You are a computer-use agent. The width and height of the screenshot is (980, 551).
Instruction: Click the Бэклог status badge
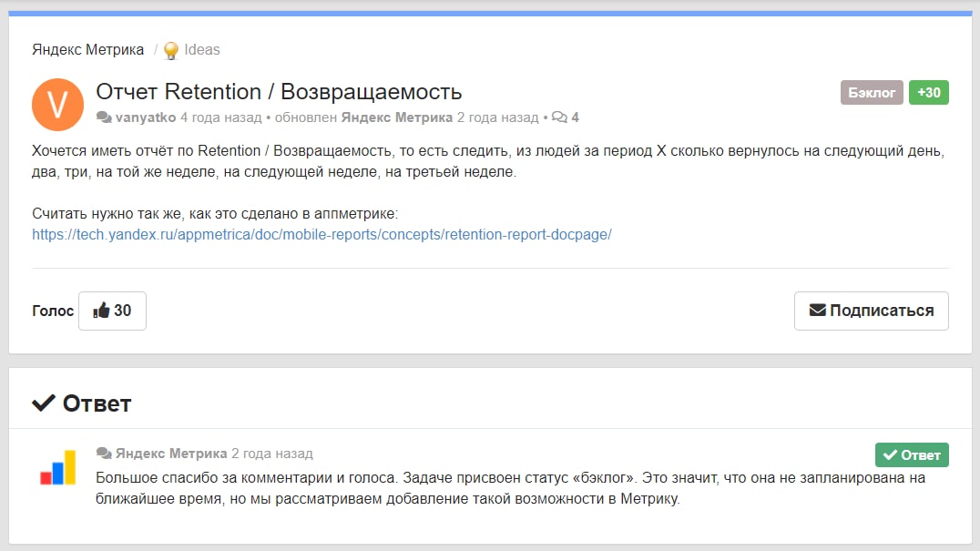[x=872, y=93]
